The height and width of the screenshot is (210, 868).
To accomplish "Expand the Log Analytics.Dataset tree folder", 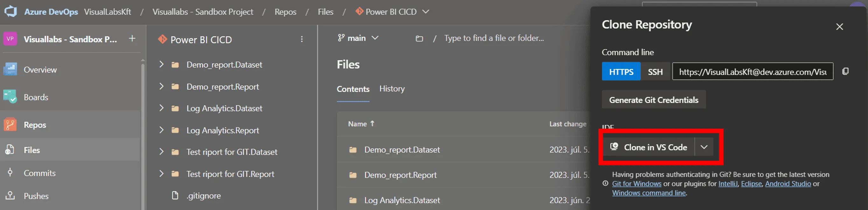I will click(161, 108).
